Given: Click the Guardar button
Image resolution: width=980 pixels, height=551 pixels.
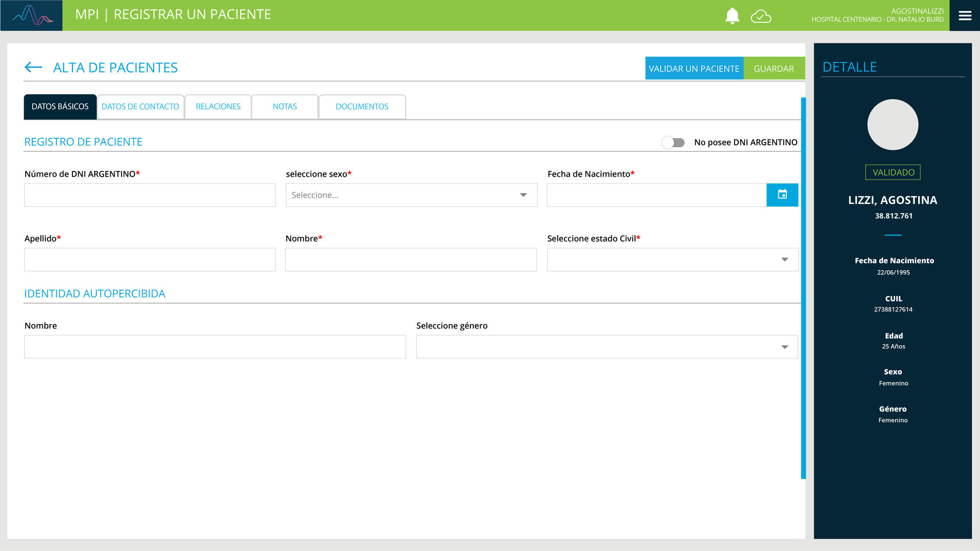Looking at the screenshot, I should (x=773, y=69).
